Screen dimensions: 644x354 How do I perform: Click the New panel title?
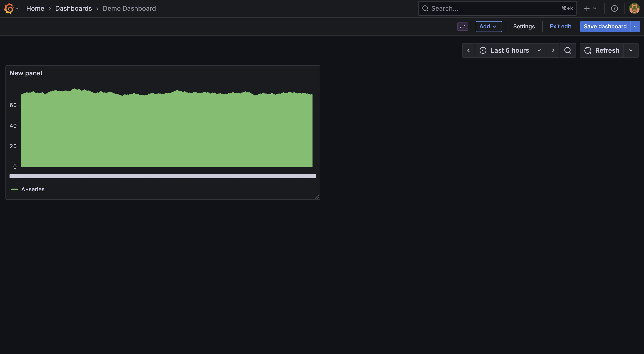click(26, 73)
